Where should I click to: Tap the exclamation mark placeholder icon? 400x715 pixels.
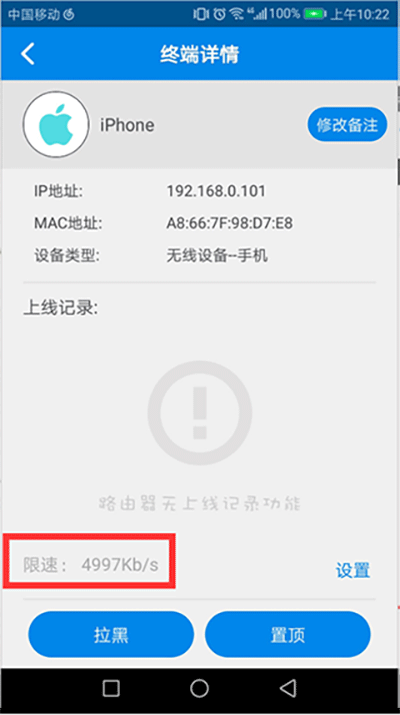(199, 413)
